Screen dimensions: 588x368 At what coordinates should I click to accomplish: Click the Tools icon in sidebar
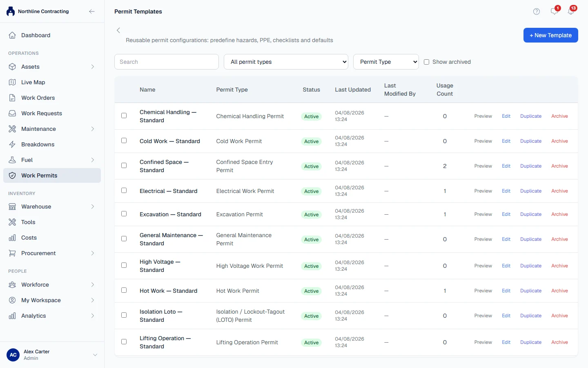click(x=12, y=222)
